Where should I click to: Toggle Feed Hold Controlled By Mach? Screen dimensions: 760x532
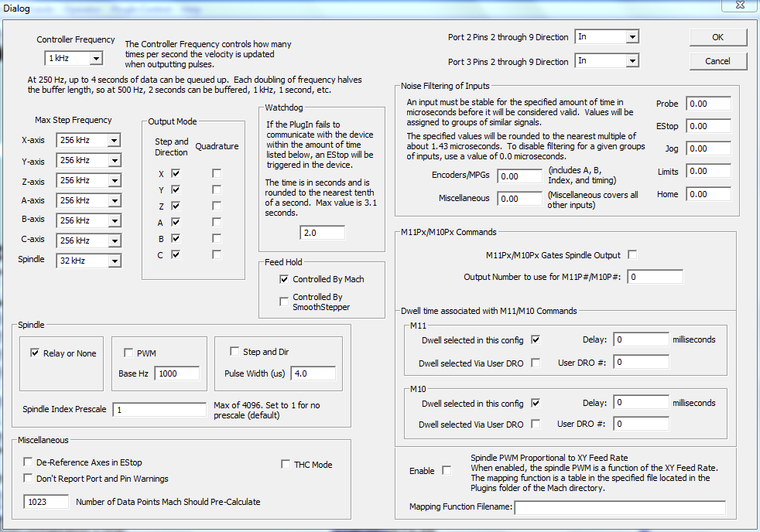point(284,279)
